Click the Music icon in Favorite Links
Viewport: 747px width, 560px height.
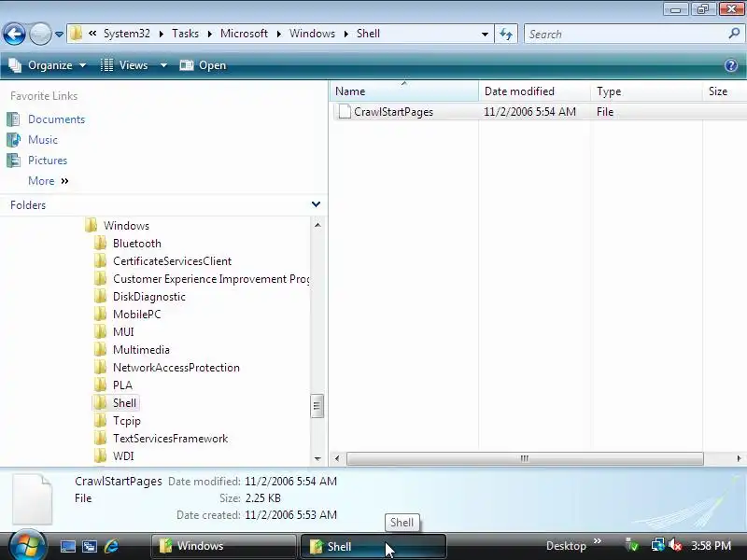pyautogui.click(x=13, y=139)
